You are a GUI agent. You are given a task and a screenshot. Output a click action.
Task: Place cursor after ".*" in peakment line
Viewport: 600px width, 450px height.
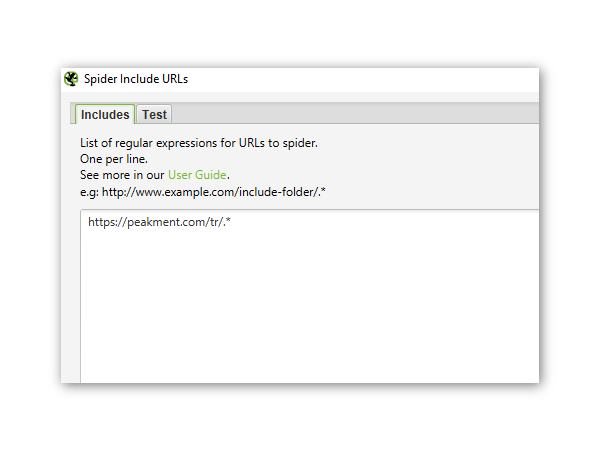click(233, 222)
